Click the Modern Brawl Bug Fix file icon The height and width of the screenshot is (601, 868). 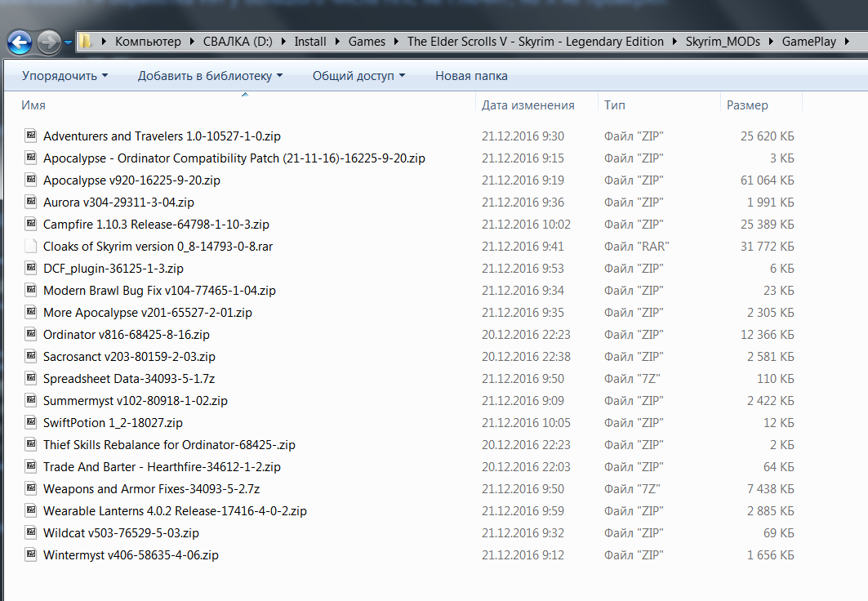pos(31,289)
